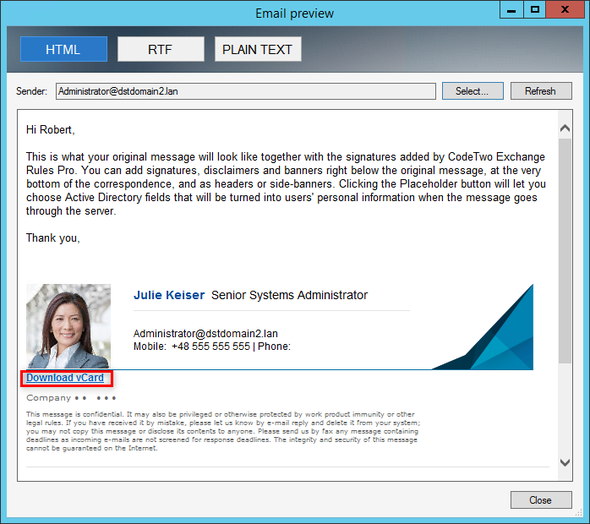
Task: Click the confidentiality disclaimer text
Action: coord(223,431)
